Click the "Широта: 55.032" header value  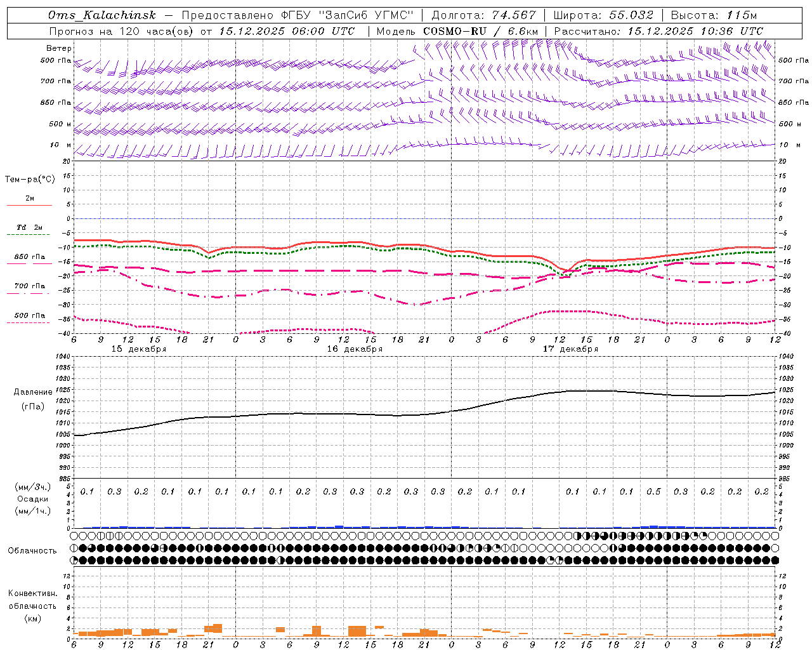603,15
